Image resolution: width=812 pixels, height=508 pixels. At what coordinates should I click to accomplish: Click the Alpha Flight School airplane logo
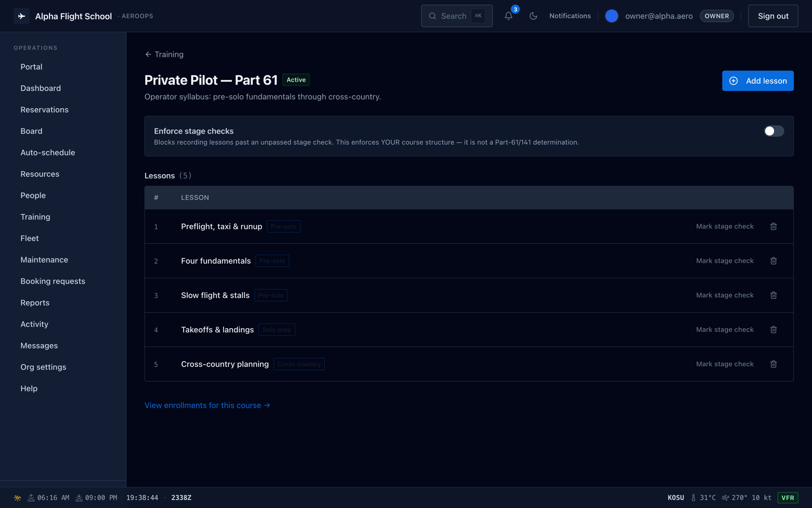21,16
